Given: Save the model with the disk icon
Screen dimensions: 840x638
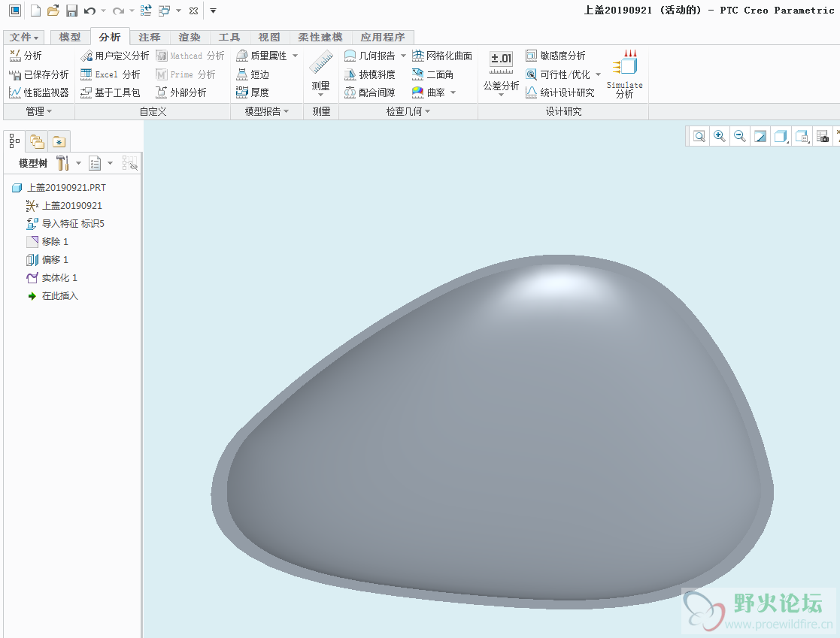Looking at the screenshot, I should coord(71,11).
